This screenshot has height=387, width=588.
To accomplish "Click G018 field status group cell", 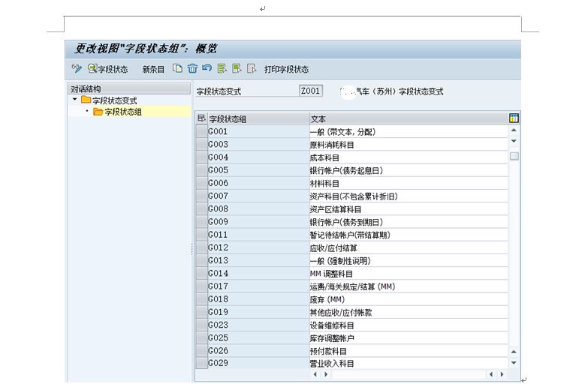I will (258, 299).
